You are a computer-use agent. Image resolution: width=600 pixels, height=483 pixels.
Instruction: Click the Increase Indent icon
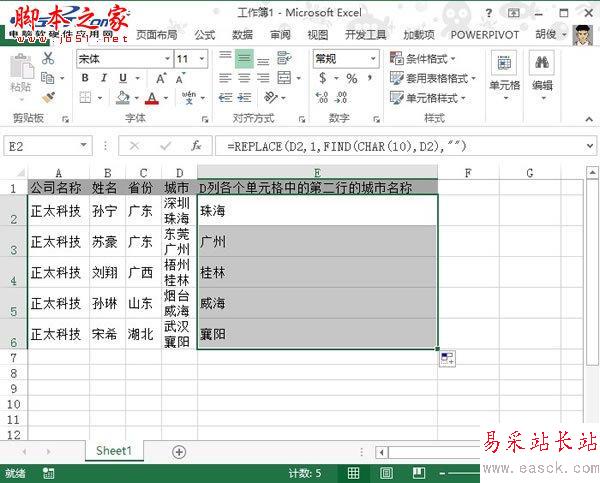(244, 98)
